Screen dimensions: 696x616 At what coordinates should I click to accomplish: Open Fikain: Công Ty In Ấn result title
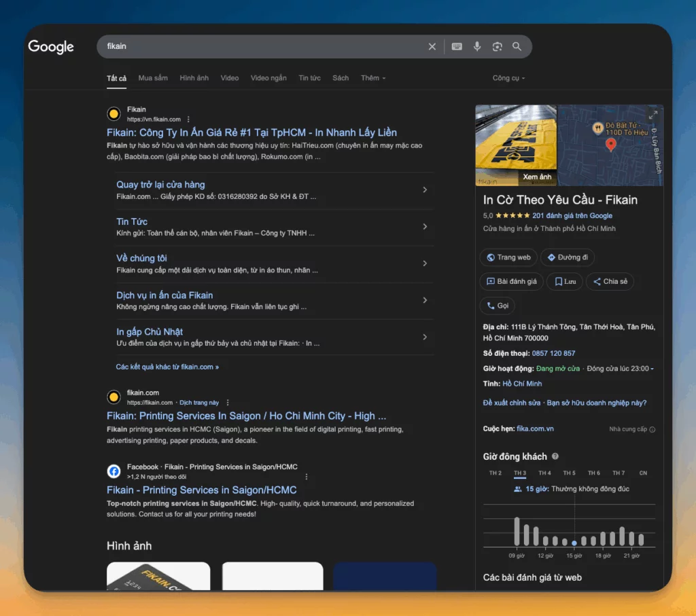click(x=251, y=132)
